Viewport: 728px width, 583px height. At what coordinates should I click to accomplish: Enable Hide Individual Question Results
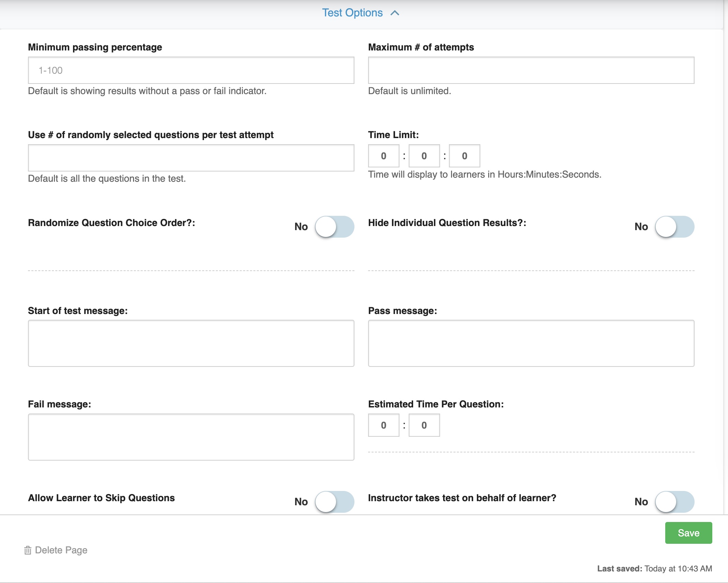coord(674,226)
